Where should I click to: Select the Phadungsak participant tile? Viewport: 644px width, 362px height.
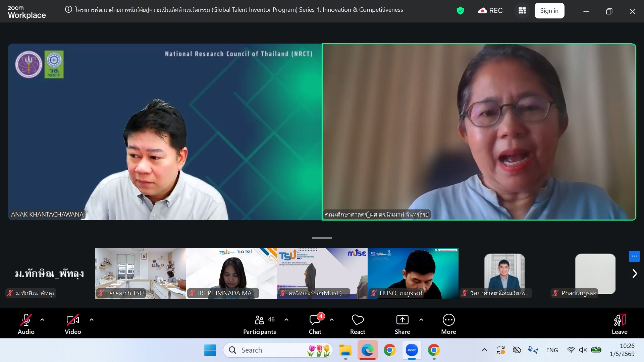pos(595,273)
